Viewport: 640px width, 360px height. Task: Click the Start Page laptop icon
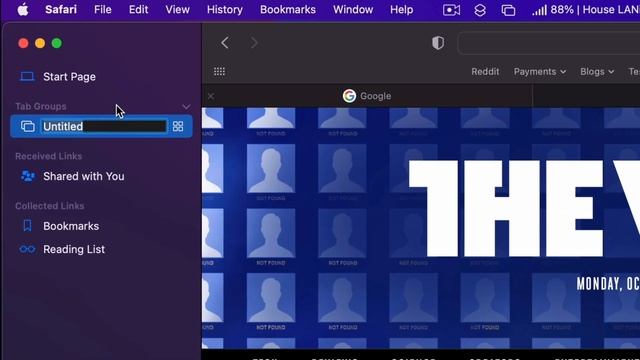coord(27,76)
